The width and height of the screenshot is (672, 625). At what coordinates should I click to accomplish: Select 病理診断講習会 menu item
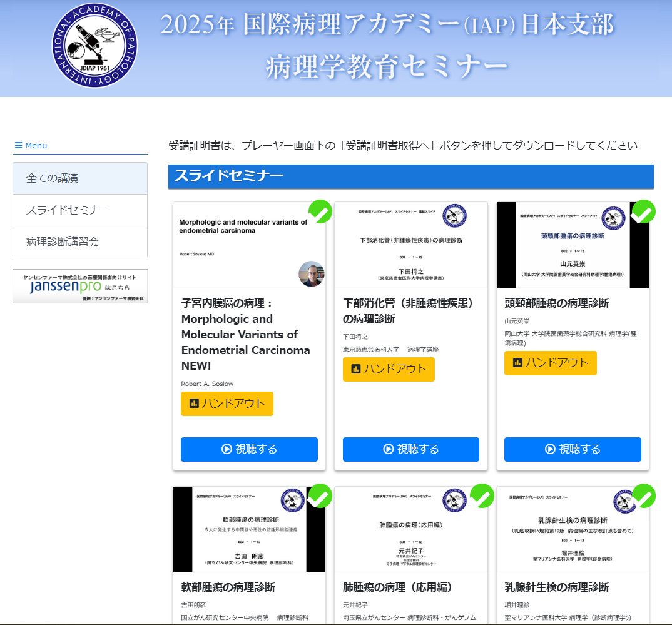tap(80, 242)
